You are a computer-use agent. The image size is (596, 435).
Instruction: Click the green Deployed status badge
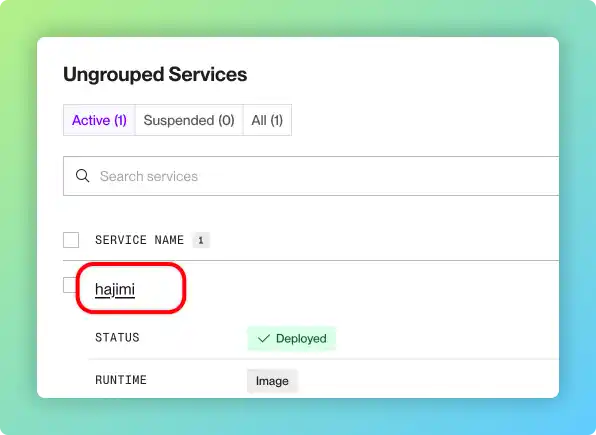[292, 338]
